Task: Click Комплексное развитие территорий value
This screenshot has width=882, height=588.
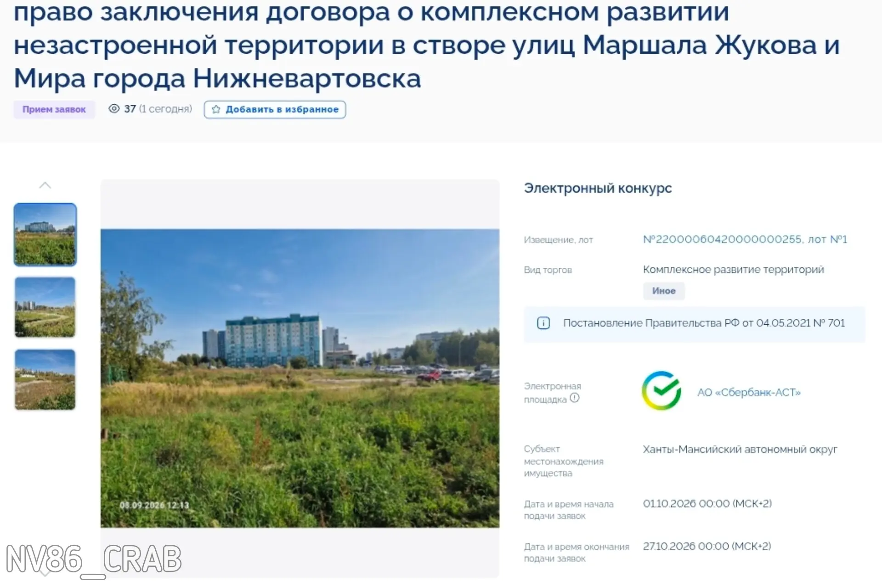Action: 733,270
